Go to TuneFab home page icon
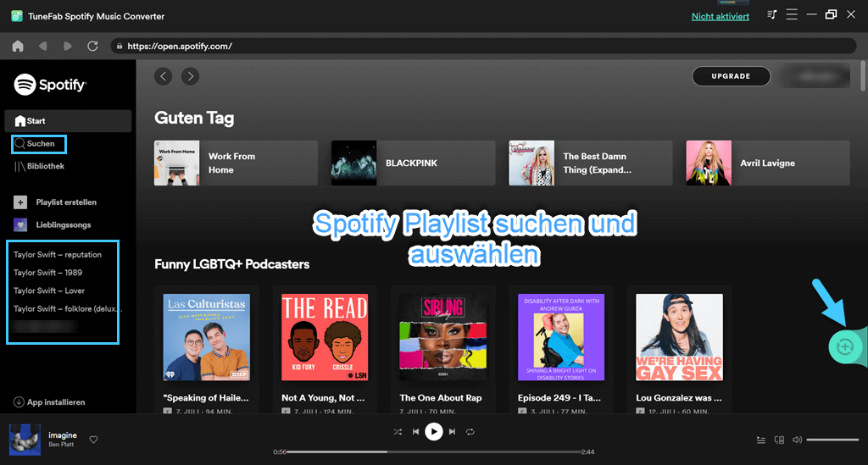The width and height of the screenshot is (868, 465). click(x=18, y=46)
